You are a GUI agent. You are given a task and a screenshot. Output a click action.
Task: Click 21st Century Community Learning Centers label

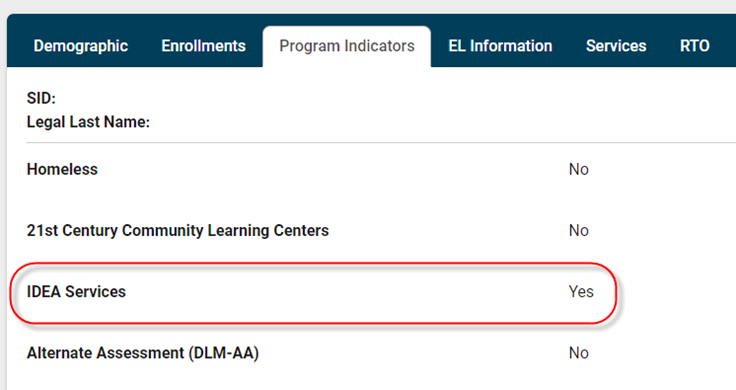click(x=178, y=230)
